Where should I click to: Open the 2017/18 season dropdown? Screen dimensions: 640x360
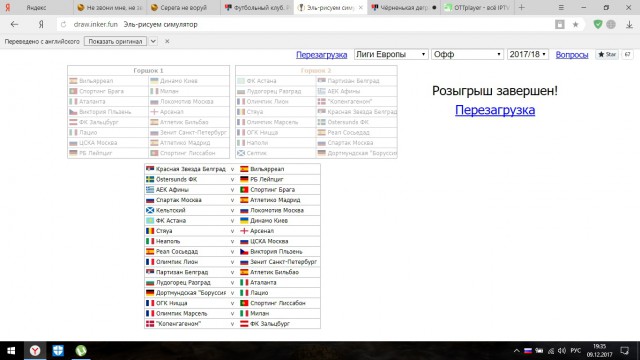coord(527,54)
